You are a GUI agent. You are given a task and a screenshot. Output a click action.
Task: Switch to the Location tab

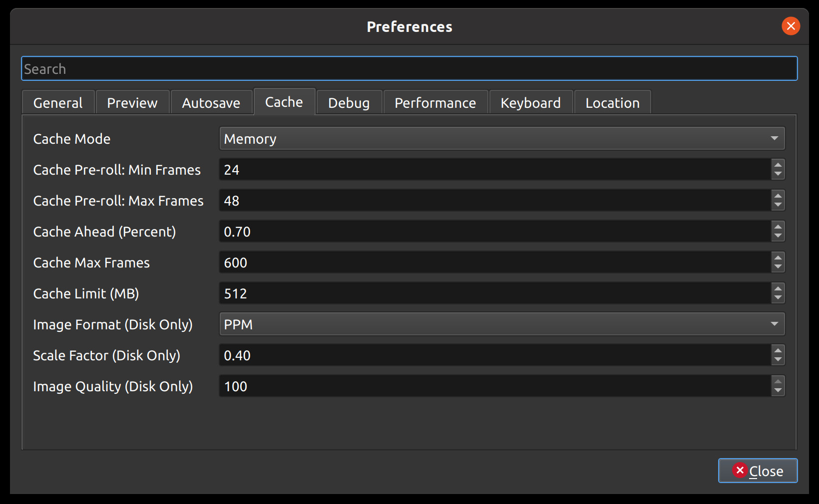coord(612,102)
